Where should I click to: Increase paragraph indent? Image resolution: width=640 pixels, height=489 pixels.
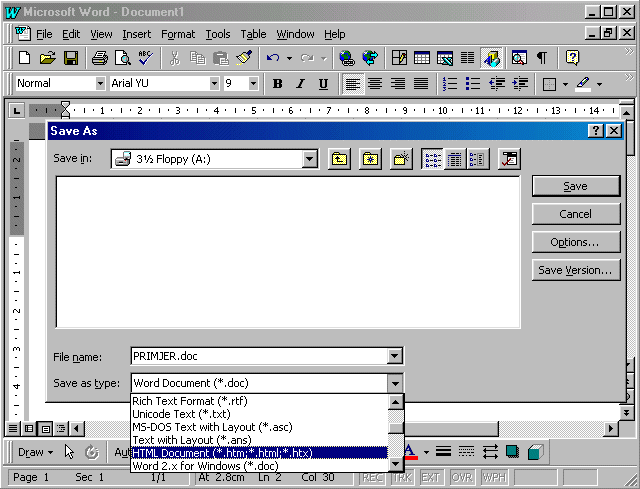pyautogui.click(x=520, y=84)
